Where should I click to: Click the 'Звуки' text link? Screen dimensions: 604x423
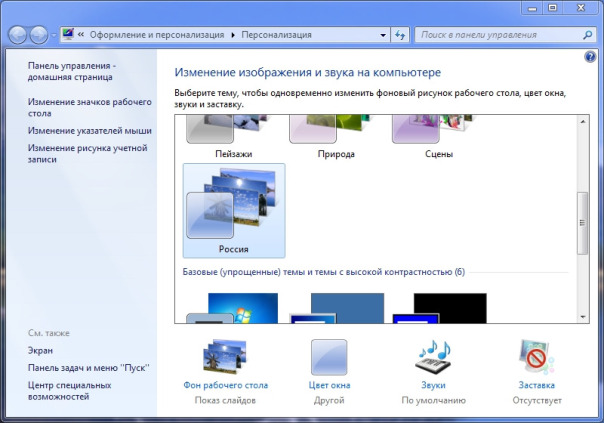tap(433, 385)
